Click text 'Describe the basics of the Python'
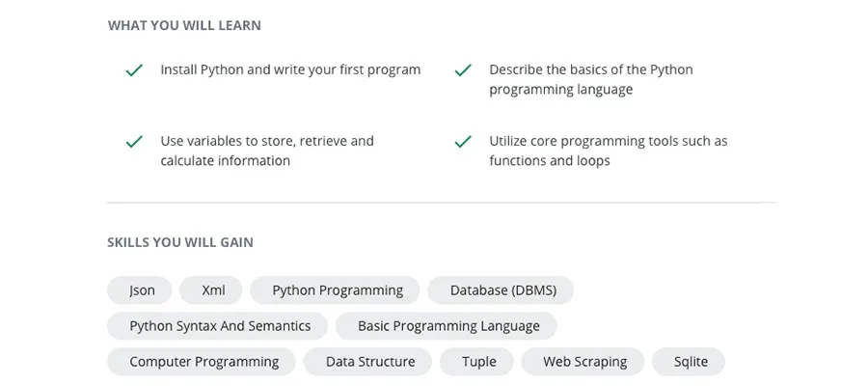This screenshot has height=386, width=868. 591,69
